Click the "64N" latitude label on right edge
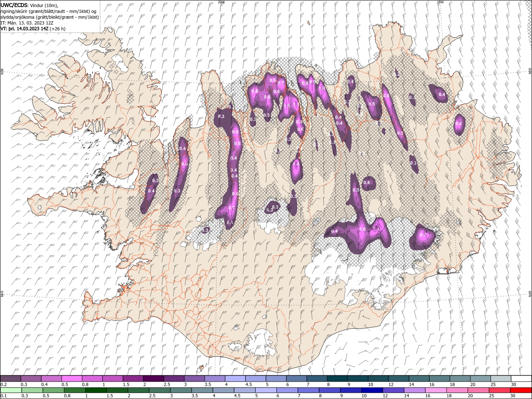532x399 pixels. 530,293
